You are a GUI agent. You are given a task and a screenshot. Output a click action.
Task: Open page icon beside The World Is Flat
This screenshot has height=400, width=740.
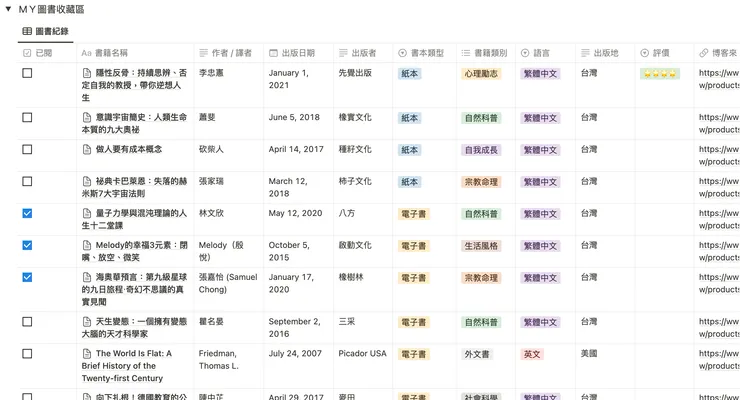(x=87, y=354)
